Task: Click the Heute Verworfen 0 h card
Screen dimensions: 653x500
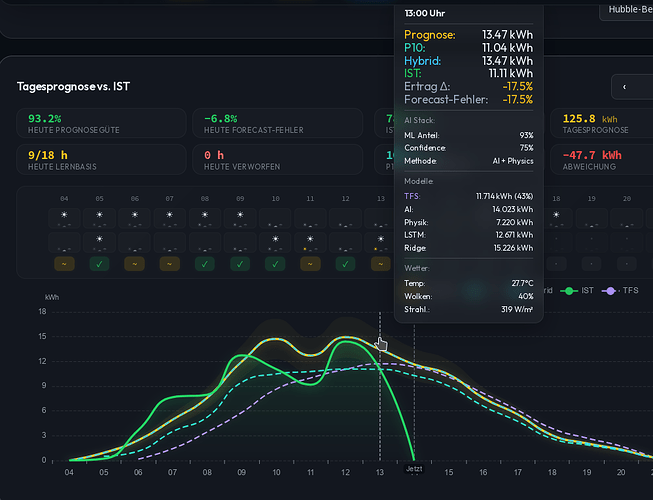Action: [x=277, y=159]
